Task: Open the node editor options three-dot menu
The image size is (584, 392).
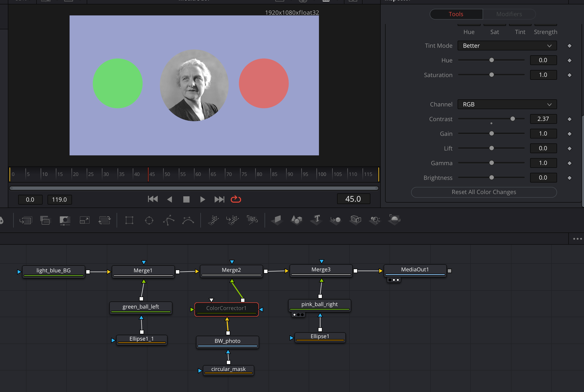Action: click(x=577, y=239)
